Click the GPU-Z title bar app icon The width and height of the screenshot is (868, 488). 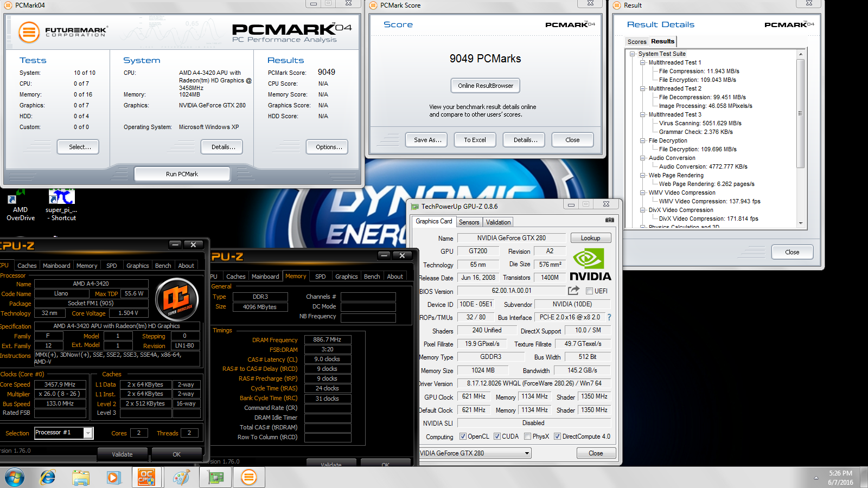click(415, 207)
